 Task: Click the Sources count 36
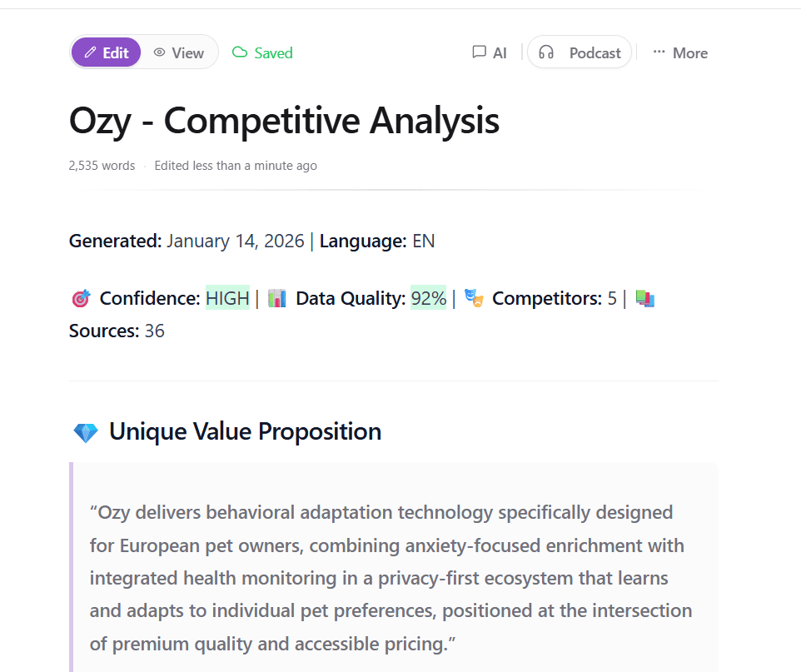(154, 331)
